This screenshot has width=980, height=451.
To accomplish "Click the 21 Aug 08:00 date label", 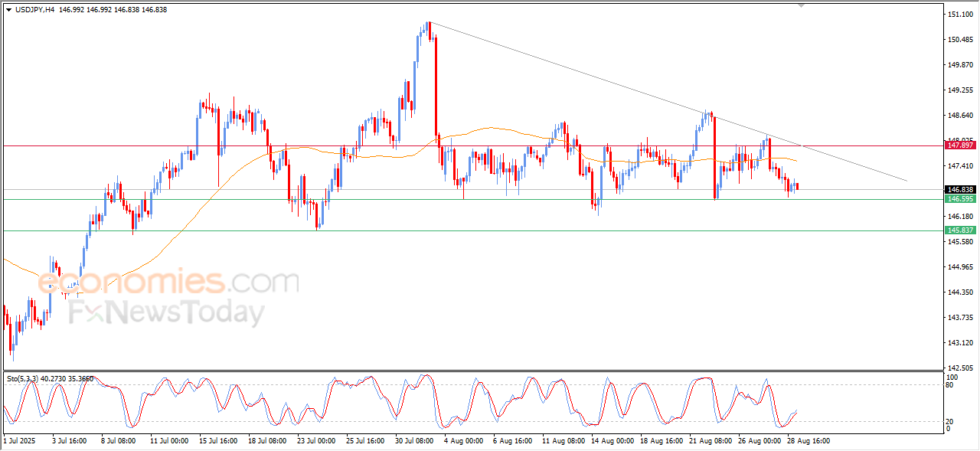I will 709,441.
